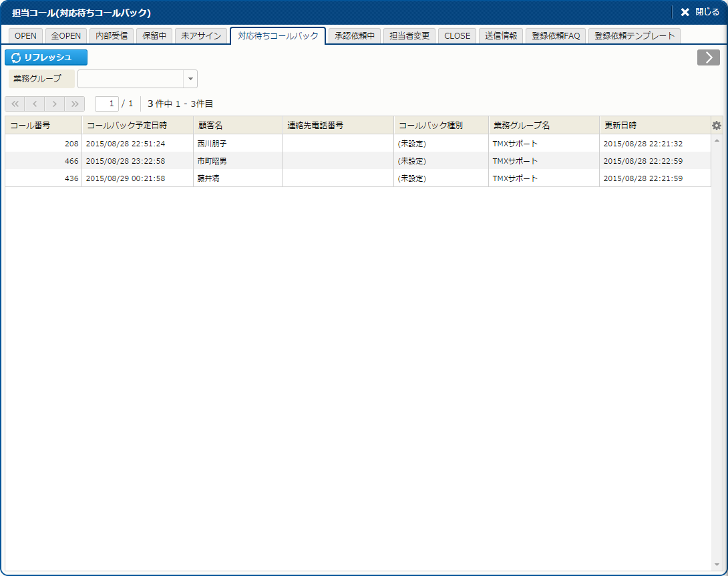Click the scrollbar down arrow
728x576 pixels.
tap(717, 565)
